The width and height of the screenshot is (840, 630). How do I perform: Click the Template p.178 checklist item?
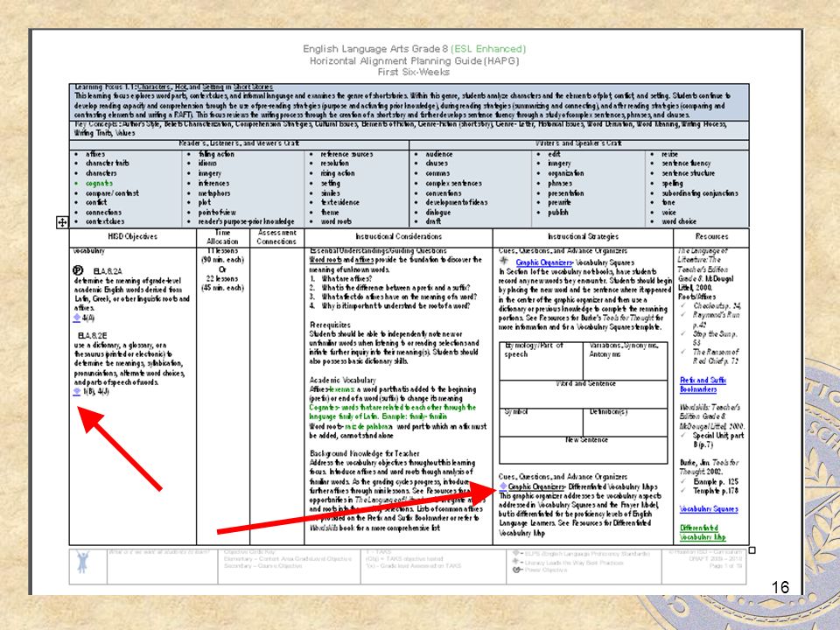pos(714,491)
